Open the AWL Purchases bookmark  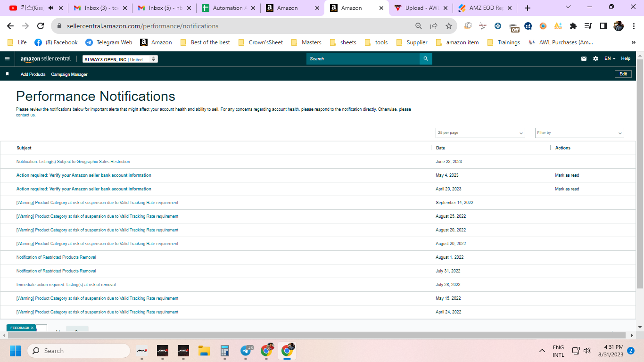click(x=561, y=42)
